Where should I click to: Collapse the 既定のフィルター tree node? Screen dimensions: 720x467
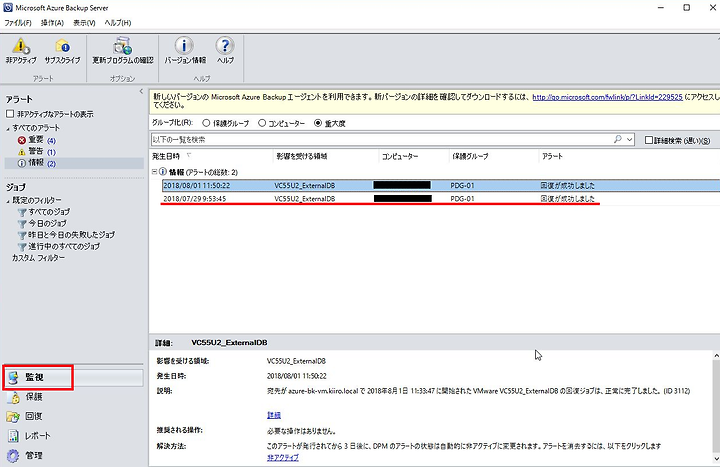pyautogui.click(x=8, y=201)
